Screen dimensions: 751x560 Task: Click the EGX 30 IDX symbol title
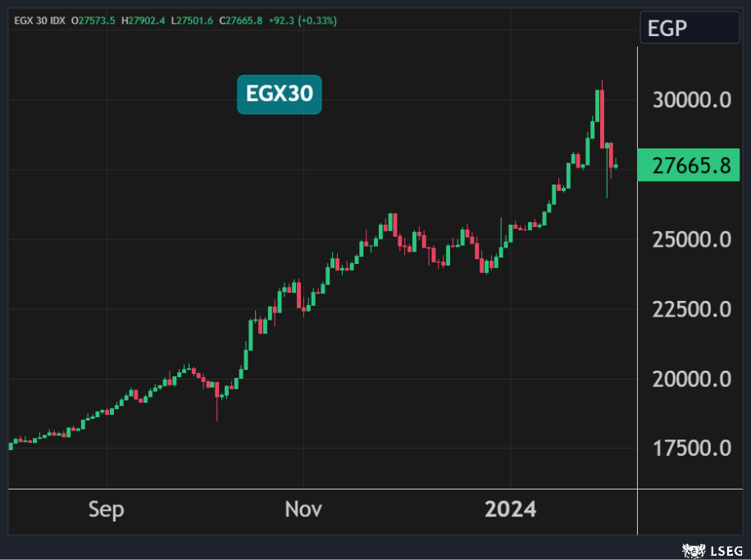tap(40, 20)
